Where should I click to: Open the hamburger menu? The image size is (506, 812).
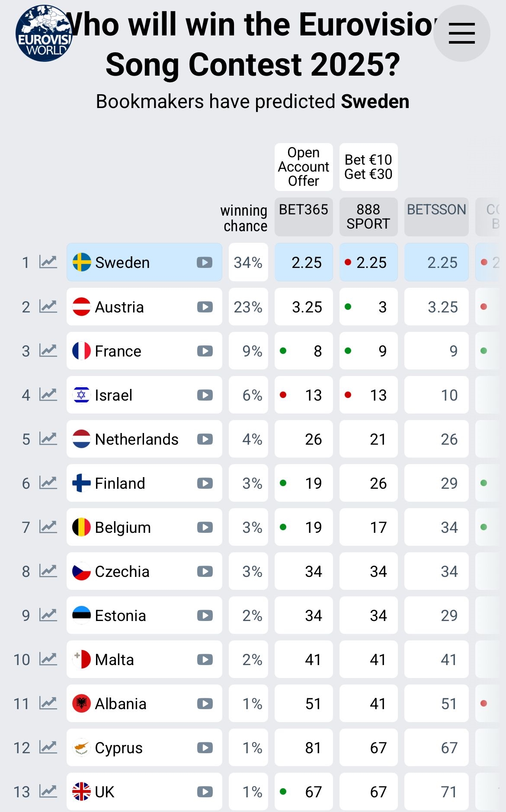[461, 33]
